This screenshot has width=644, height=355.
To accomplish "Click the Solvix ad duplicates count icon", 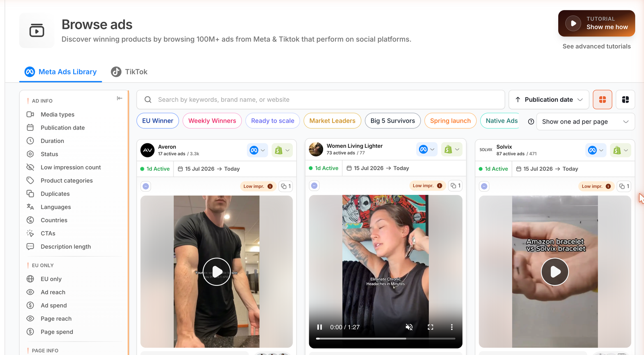I will click(624, 186).
